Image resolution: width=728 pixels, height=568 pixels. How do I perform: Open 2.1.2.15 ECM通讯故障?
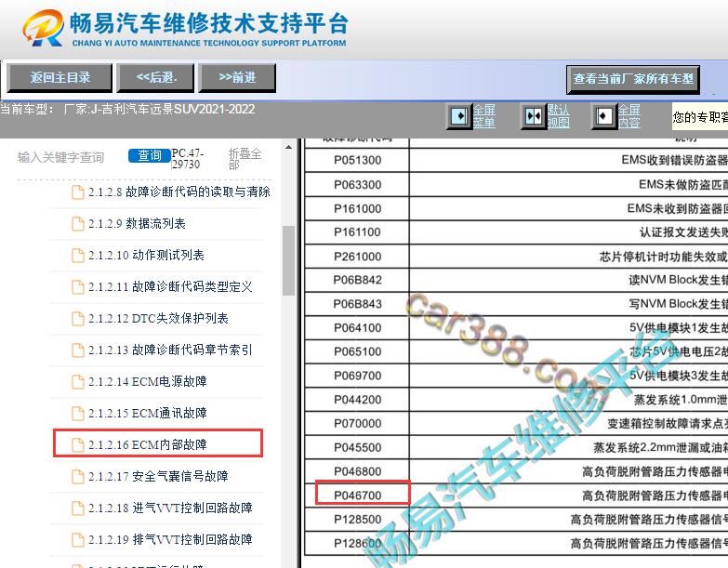(148, 413)
